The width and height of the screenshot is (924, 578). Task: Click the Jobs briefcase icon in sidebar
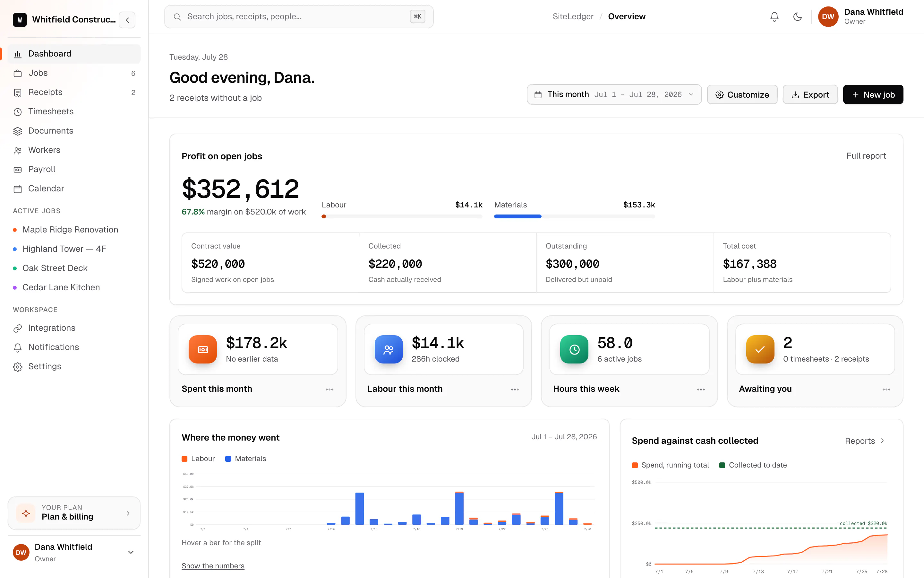click(18, 74)
